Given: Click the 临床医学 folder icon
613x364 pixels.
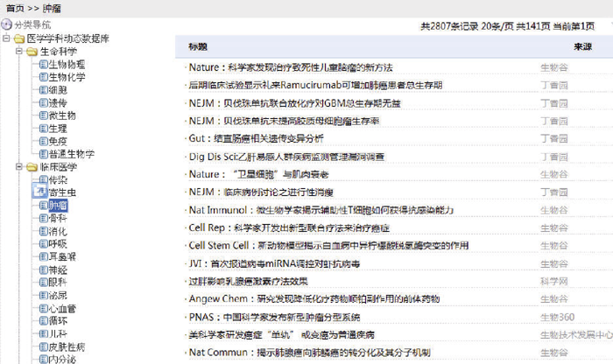Looking at the screenshot, I should pos(32,167).
